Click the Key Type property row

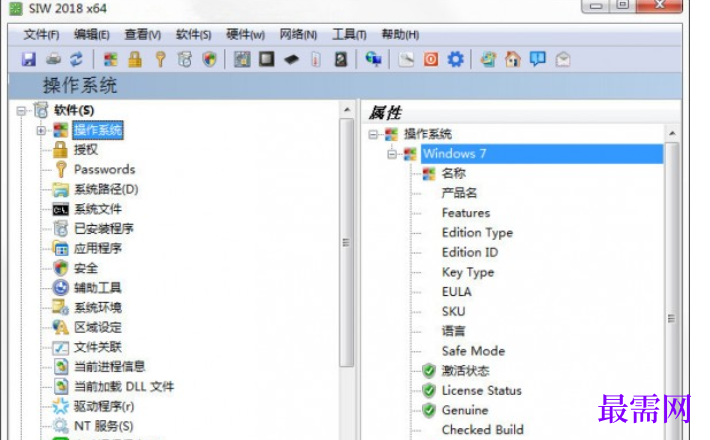point(468,272)
